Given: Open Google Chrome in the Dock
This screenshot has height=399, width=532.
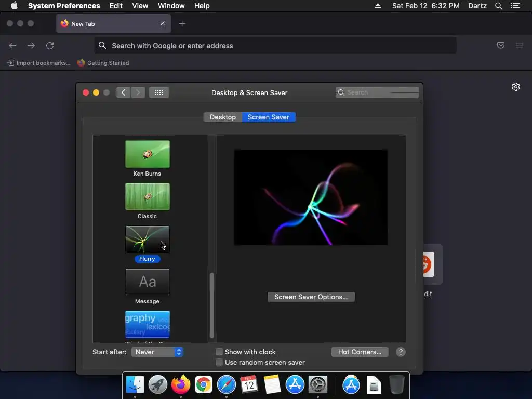Looking at the screenshot, I should coord(203,385).
